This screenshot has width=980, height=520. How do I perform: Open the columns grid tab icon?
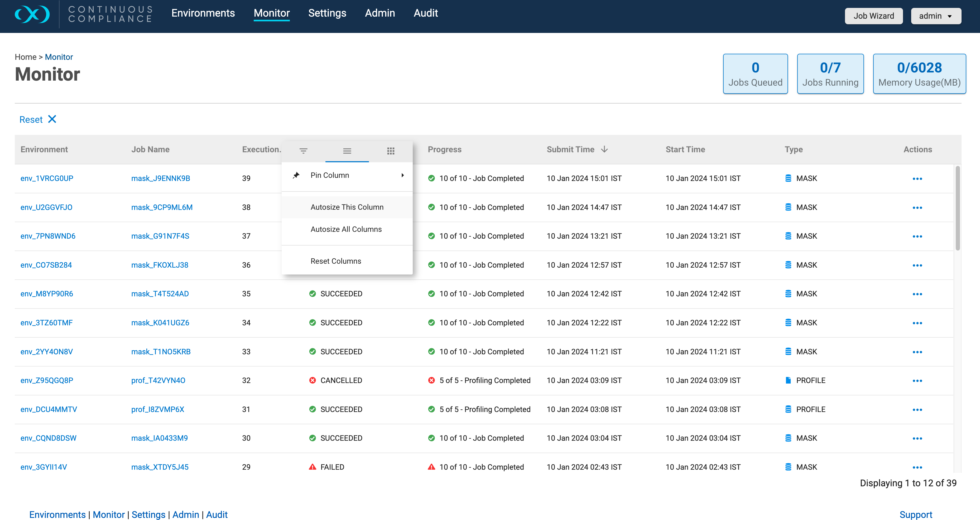(391, 151)
